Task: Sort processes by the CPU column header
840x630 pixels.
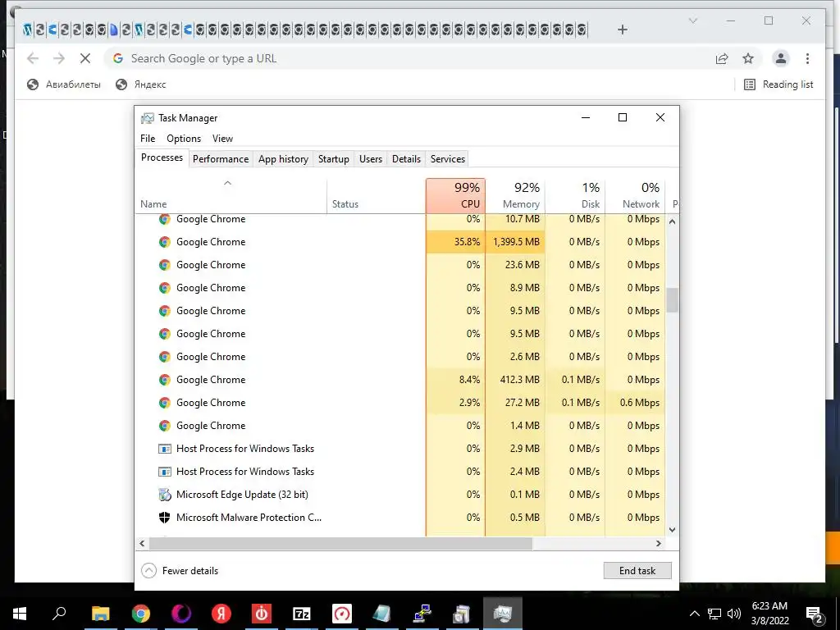Action: (455, 195)
